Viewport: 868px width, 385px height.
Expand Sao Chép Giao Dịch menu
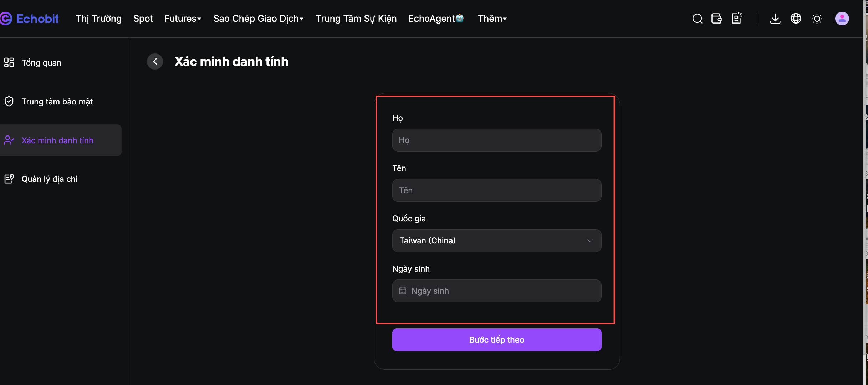pyautogui.click(x=258, y=19)
